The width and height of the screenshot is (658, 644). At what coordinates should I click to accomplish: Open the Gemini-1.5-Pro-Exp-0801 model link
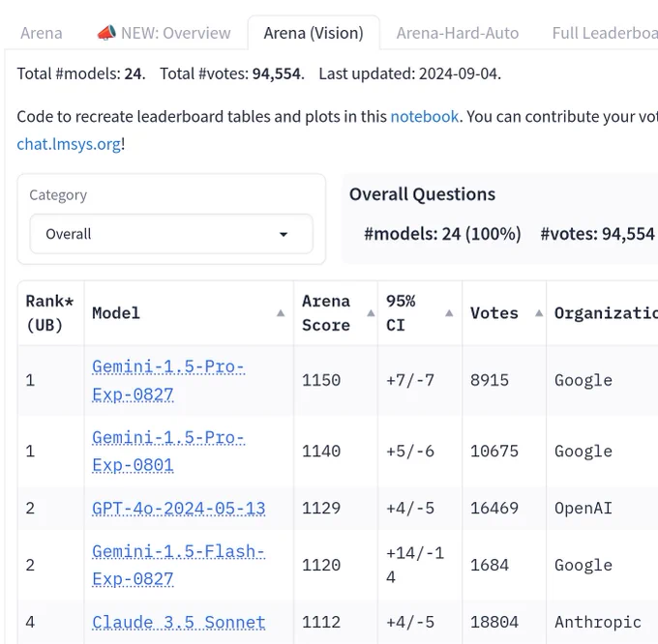167,452
